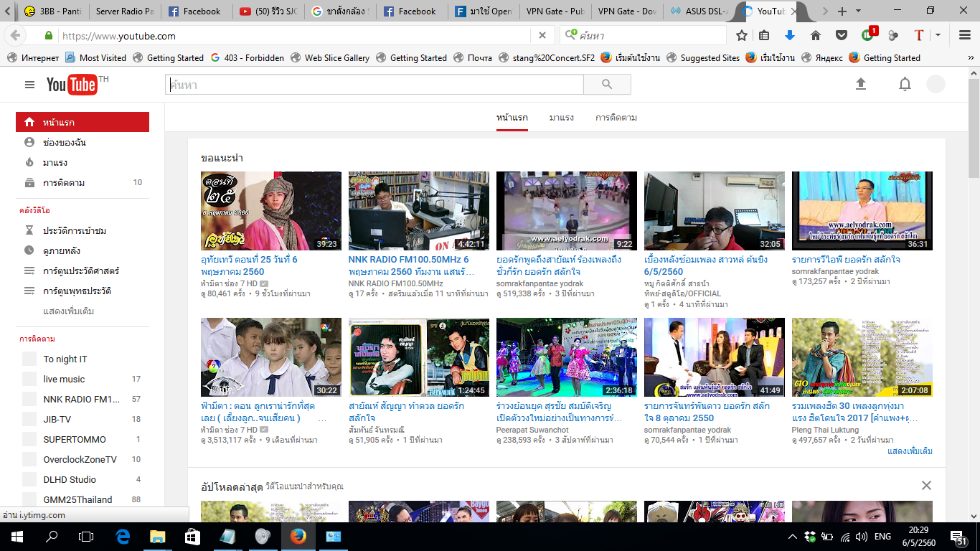Open Firefox from the Windows taskbar
980x551 pixels.
(298, 536)
